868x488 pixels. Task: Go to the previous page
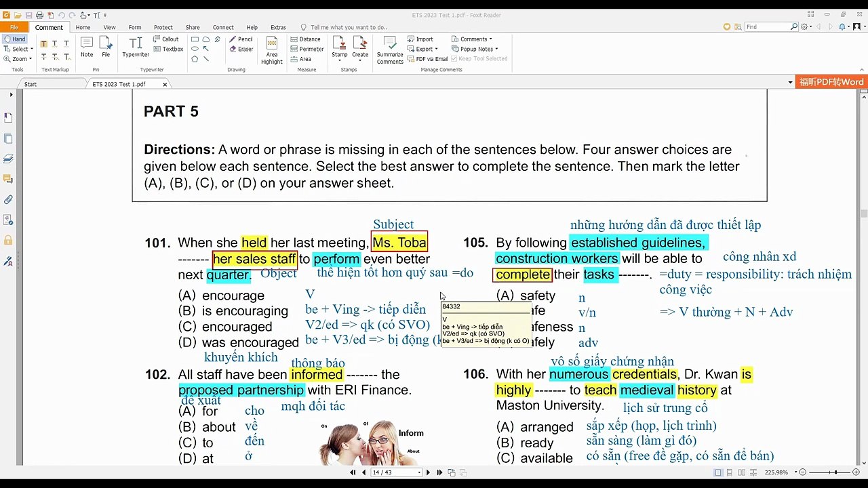tap(364, 472)
